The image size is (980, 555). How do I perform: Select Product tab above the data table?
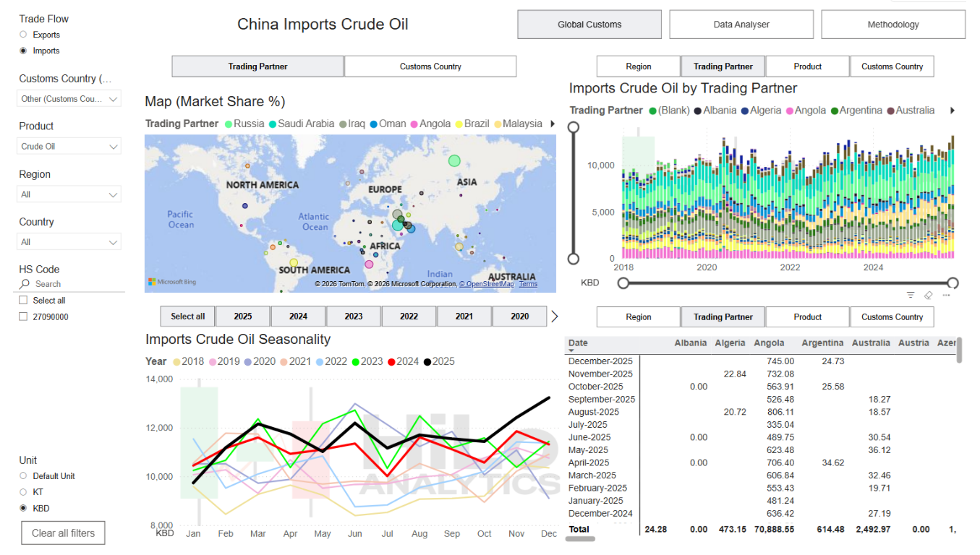click(x=807, y=317)
